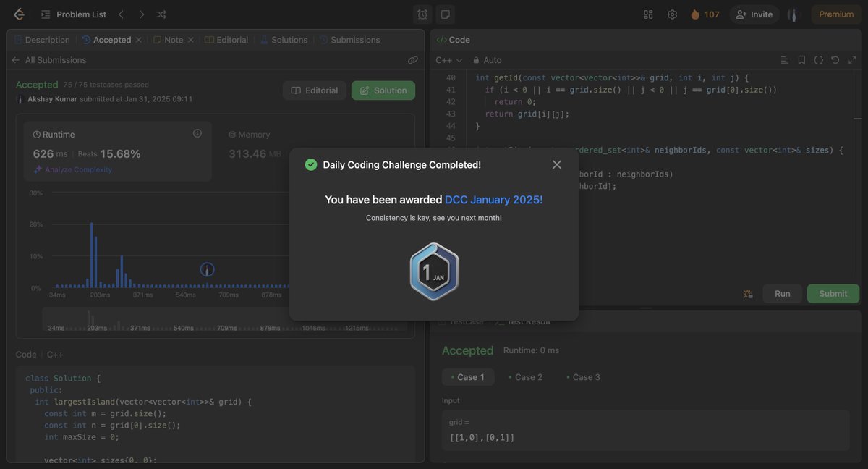Image resolution: width=868 pixels, height=469 pixels.
Task: Close the Note tab
Action: coord(191,40)
